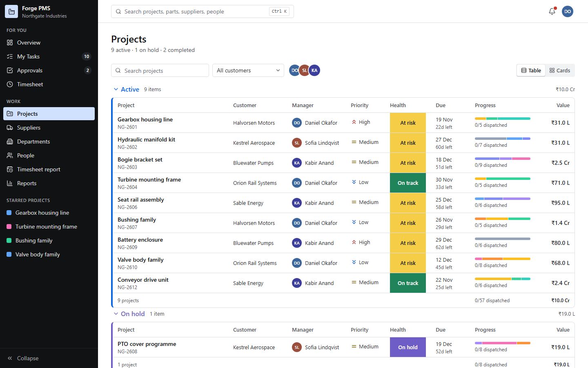Click the People icon in sidebar
The image size is (588, 368).
pos(10,155)
